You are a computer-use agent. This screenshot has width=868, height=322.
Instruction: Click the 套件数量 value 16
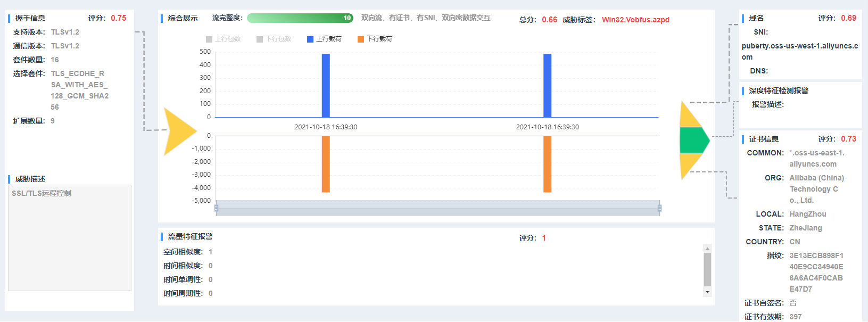(55, 60)
